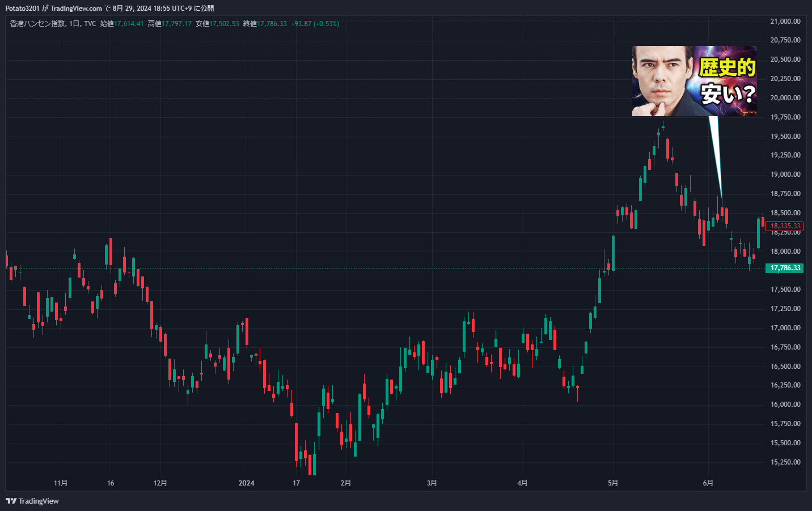The image size is (812, 511).
Task: Click the 3月 date marker
Action: (432, 483)
